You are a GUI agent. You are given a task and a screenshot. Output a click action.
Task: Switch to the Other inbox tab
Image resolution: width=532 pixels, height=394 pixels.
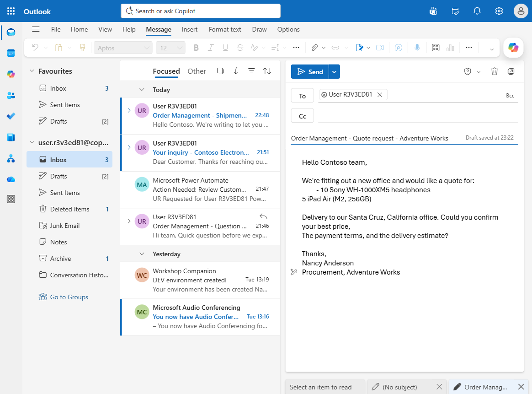(x=197, y=71)
